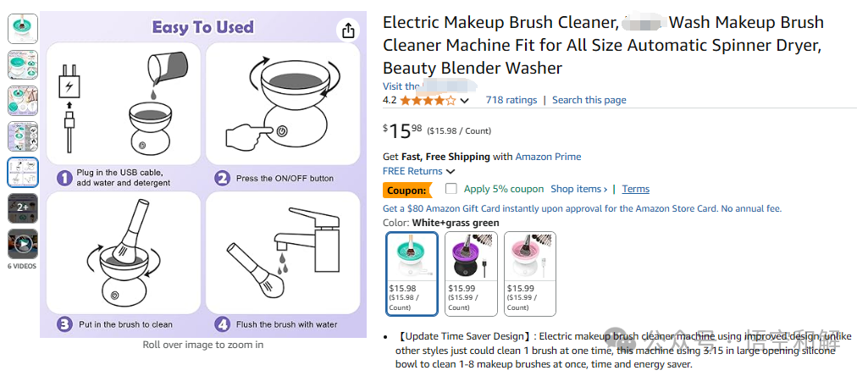Image resolution: width=868 pixels, height=376 pixels.
Task: Expand the star rating breakdown chevron
Action: [x=464, y=101]
